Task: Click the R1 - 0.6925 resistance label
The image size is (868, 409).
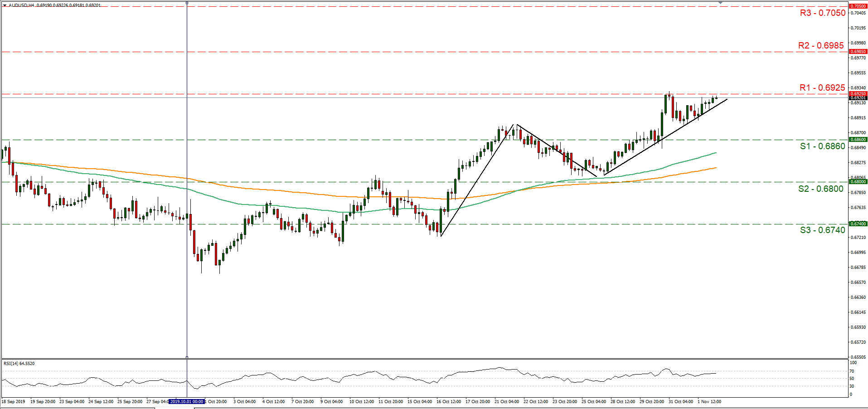Action: (822, 88)
